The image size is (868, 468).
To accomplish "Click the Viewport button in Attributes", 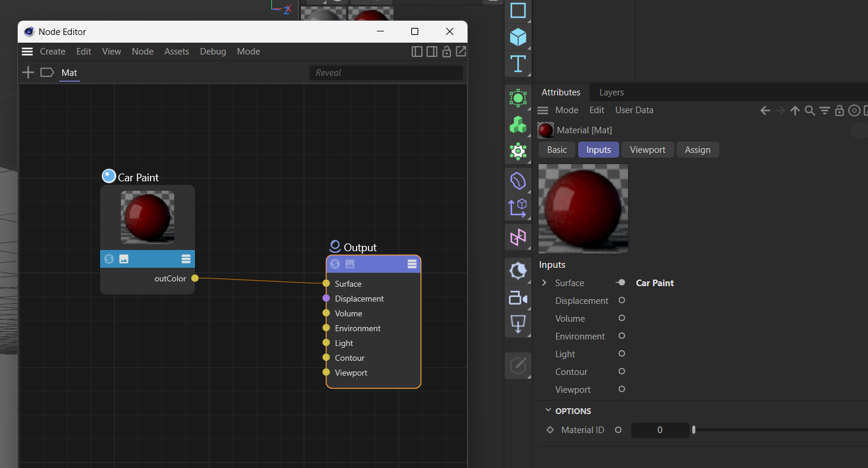I will (648, 150).
